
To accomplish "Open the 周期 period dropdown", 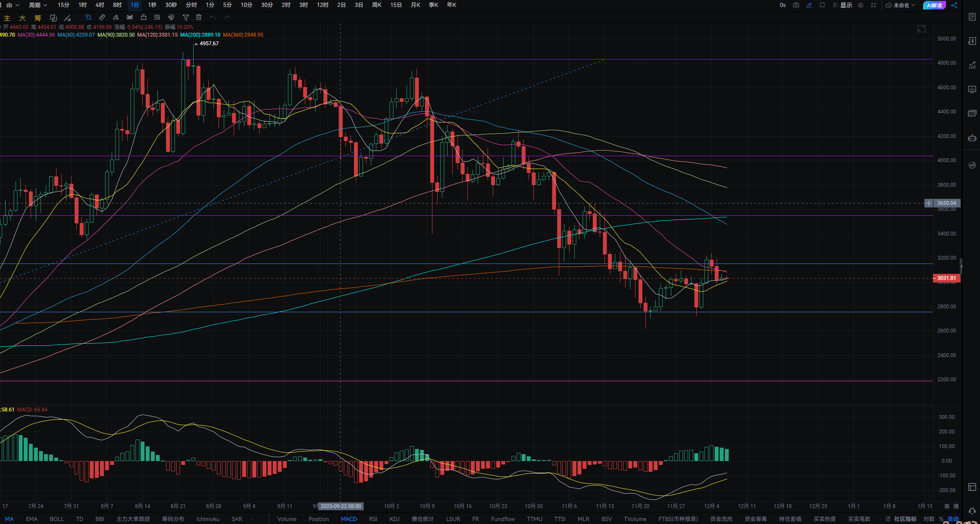I will [38, 5].
